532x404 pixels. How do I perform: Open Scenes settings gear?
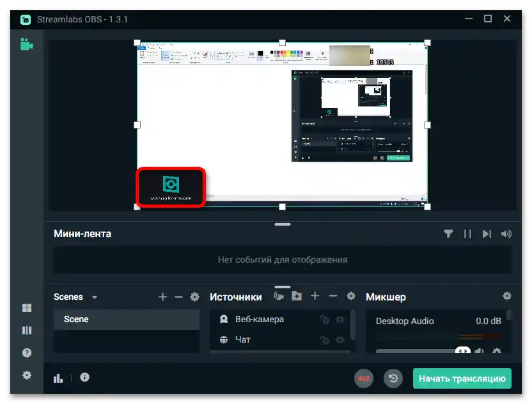tap(195, 297)
